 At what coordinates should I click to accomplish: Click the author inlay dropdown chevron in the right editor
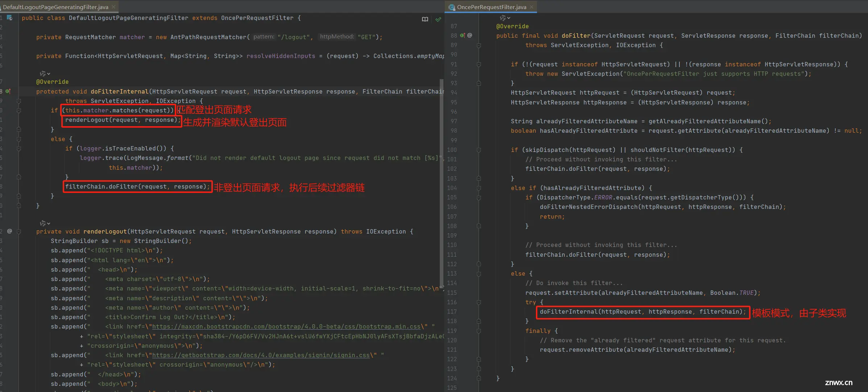click(509, 18)
